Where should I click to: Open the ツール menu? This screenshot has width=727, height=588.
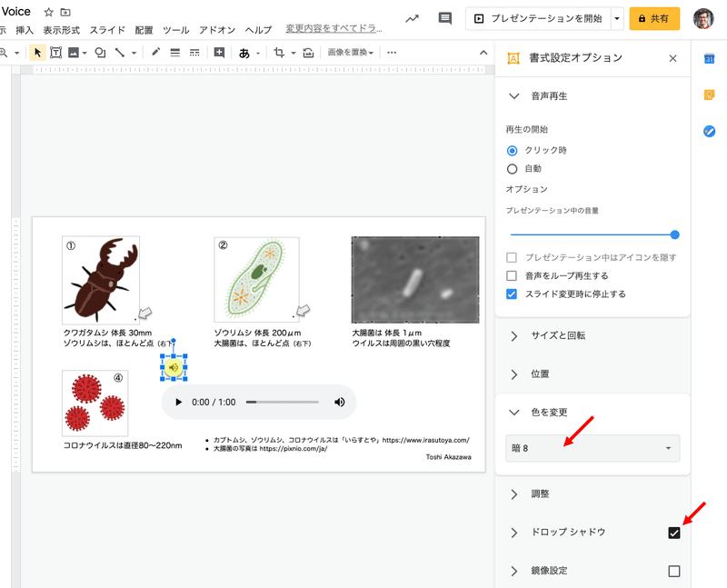[175, 29]
